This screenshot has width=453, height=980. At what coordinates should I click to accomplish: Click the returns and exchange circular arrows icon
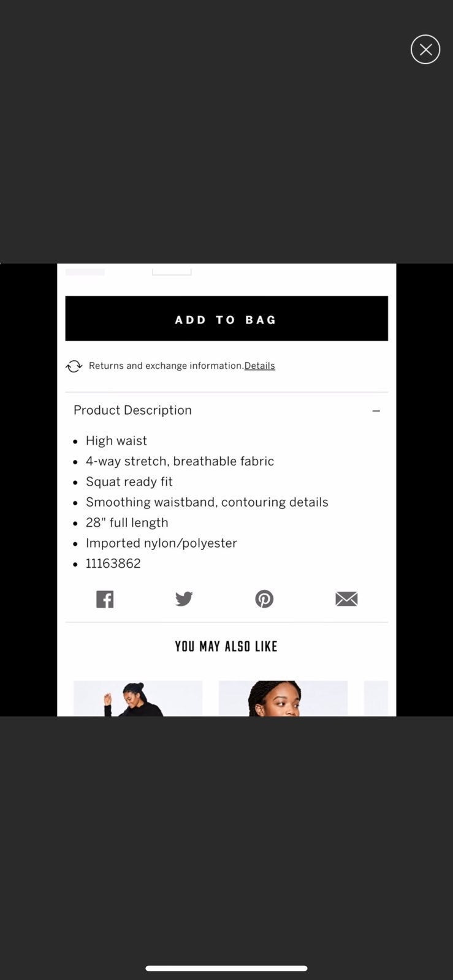(74, 366)
